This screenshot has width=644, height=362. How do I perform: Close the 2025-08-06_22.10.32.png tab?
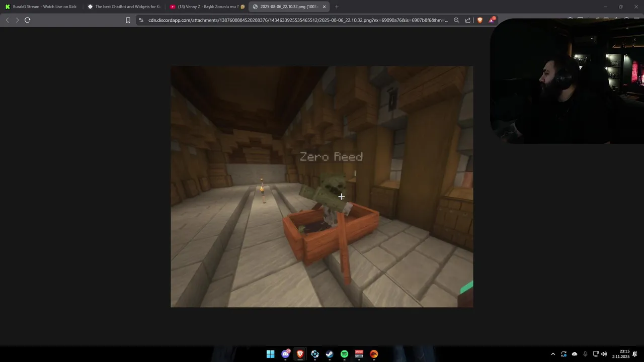[324, 7]
